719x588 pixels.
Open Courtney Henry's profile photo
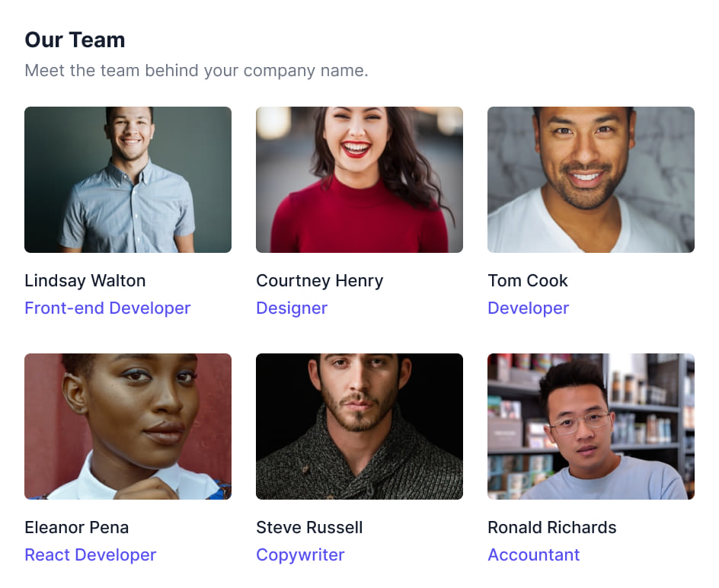359,180
